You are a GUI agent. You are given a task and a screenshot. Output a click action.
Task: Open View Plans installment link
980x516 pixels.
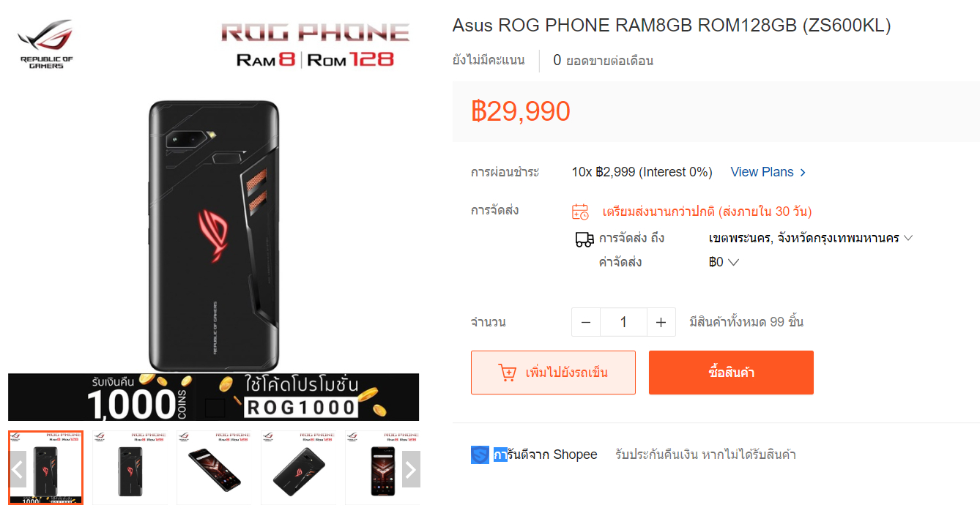(x=768, y=172)
